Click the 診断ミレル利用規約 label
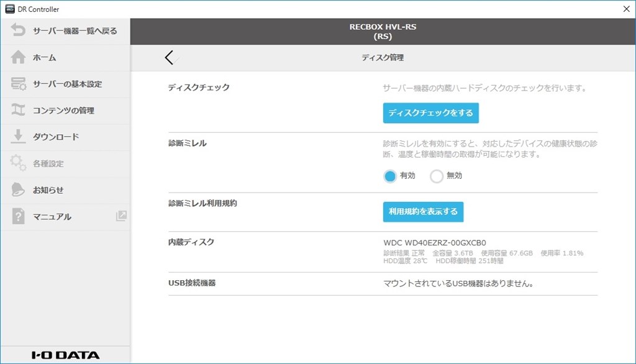 (202, 203)
